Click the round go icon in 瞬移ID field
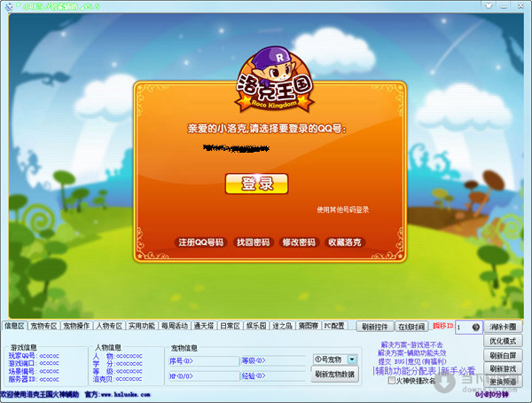The width and height of the screenshot is (532, 403). point(475,328)
